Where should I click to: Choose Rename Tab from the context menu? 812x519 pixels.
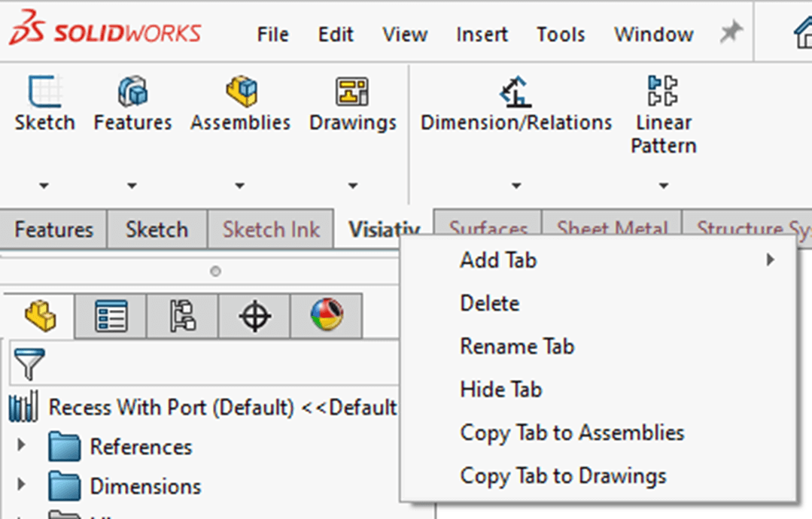pyautogui.click(x=517, y=346)
